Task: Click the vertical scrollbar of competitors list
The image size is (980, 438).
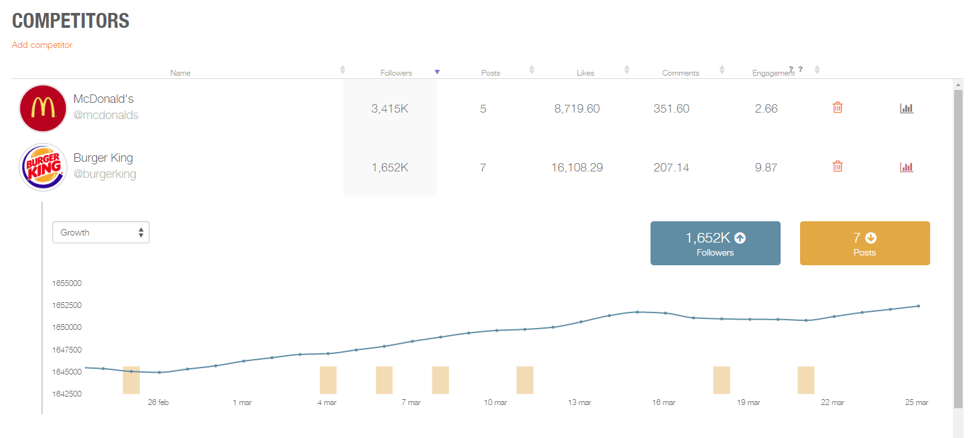Action: coord(958,249)
